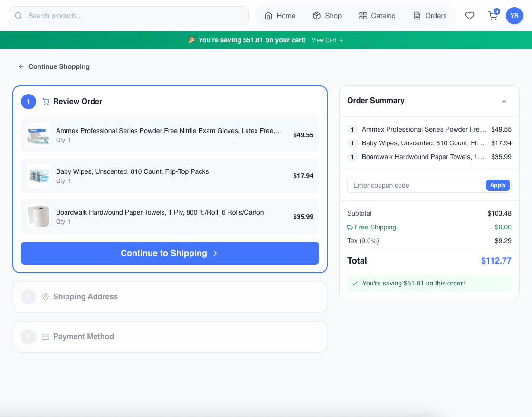Follow the View Cart link in the banner
The image size is (532, 417).
pos(327,40)
